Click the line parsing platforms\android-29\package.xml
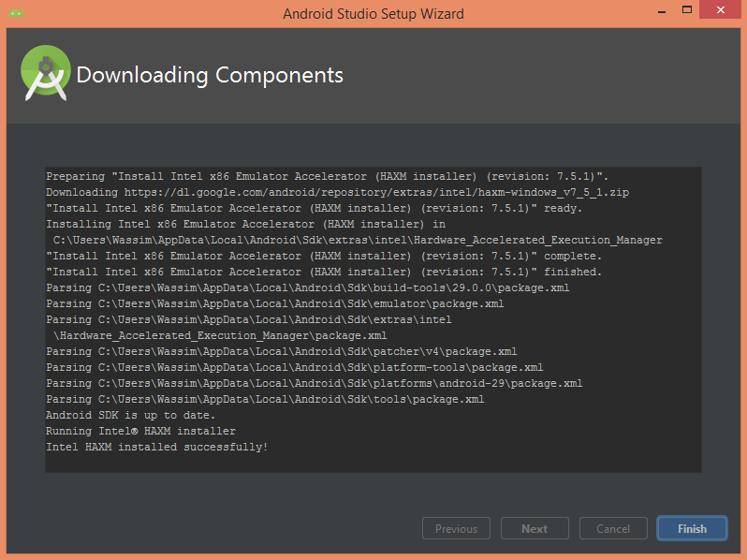This screenshot has height=560, width=747. click(x=314, y=383)
